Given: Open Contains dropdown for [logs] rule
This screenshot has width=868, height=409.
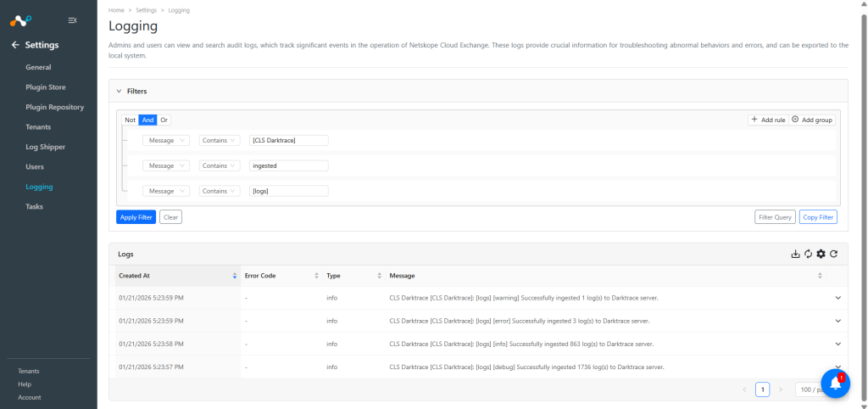Looking at the screenshot, I should (220, 191).
